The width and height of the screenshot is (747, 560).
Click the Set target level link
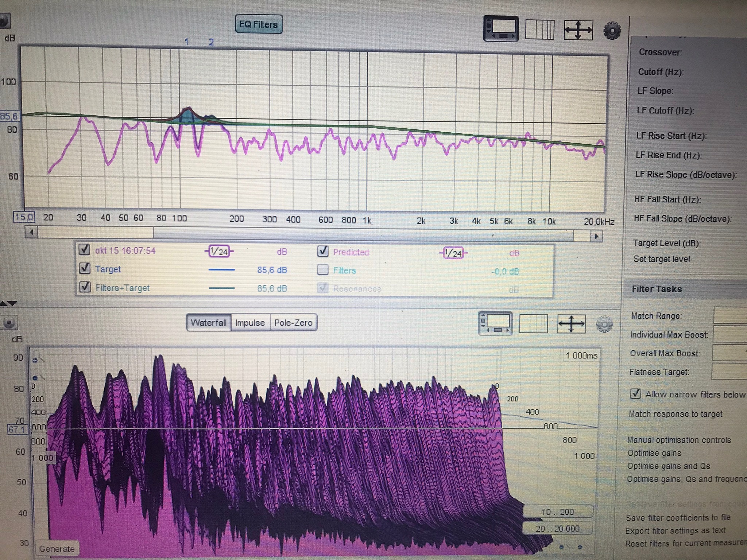point(662,259)
